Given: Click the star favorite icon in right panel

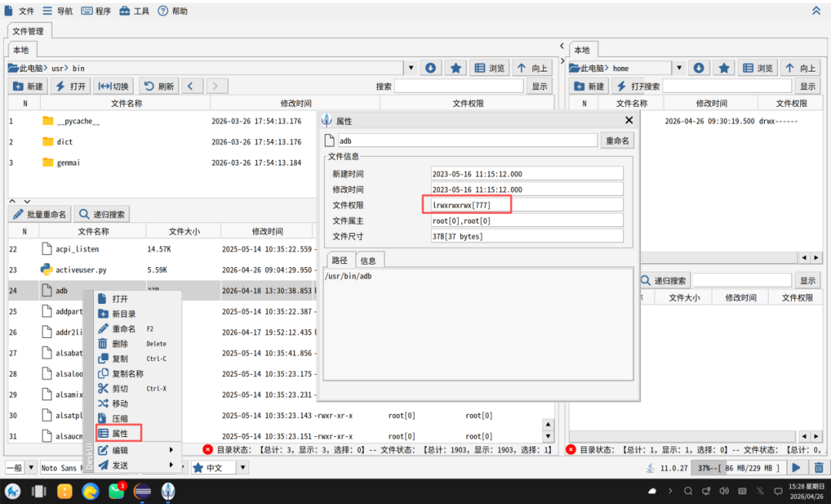Looking at the screenshot, I should (x=723, y=68).
